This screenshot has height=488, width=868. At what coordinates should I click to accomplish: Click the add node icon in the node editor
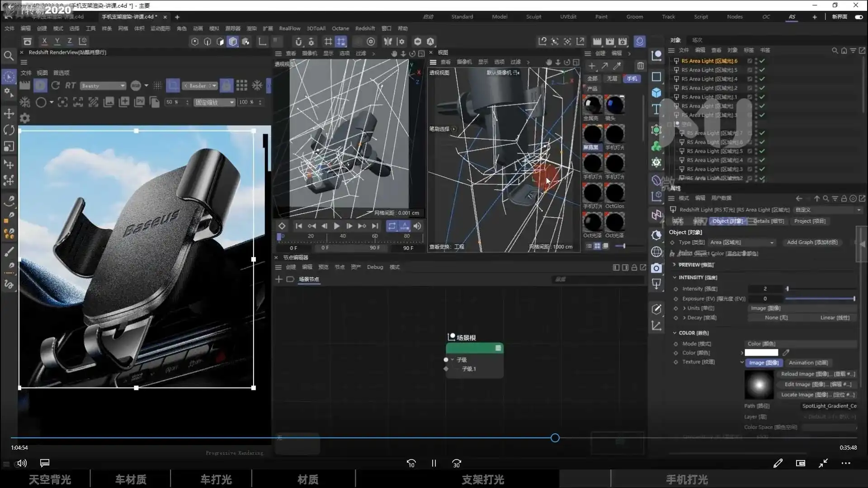coord(279,279)
